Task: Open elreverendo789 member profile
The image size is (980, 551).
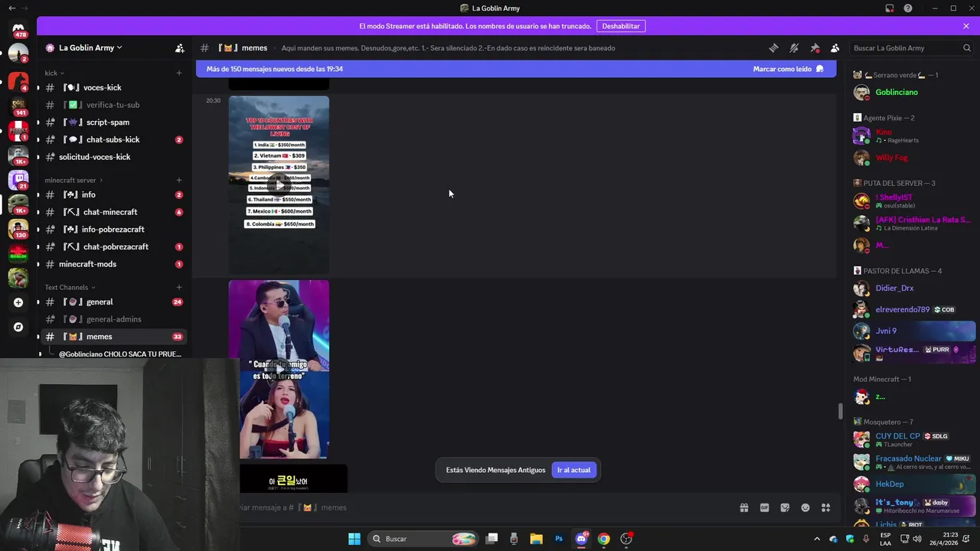Action: [x=913, y=310]
